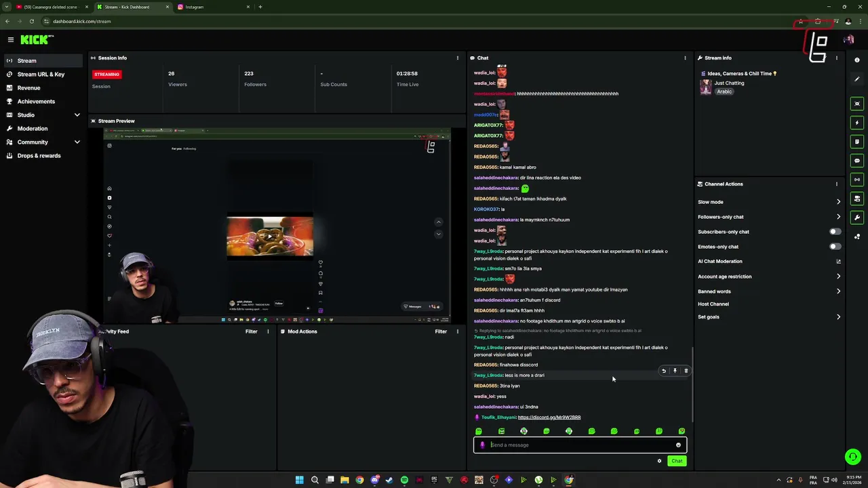This screenshot has height=488, width=868.
Task: Expand Account age restriction settings
Action: pyautogui.click(x=838, y=277)
